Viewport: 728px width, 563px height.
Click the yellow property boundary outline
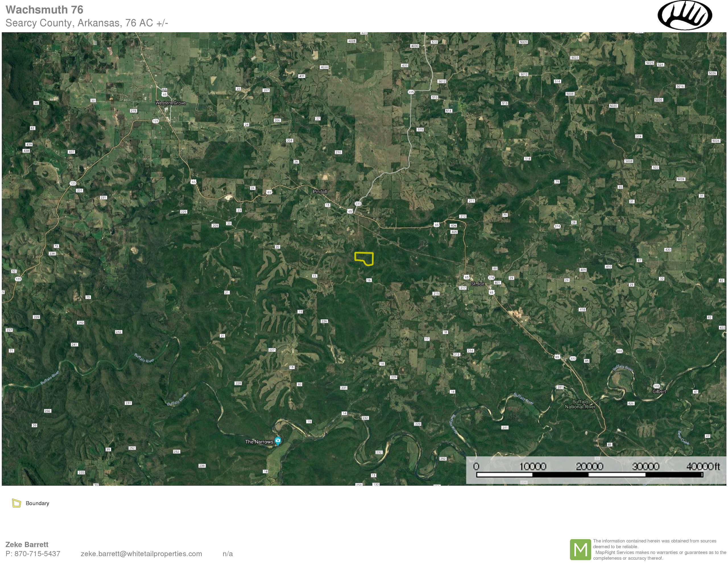[x=364, y=253]
